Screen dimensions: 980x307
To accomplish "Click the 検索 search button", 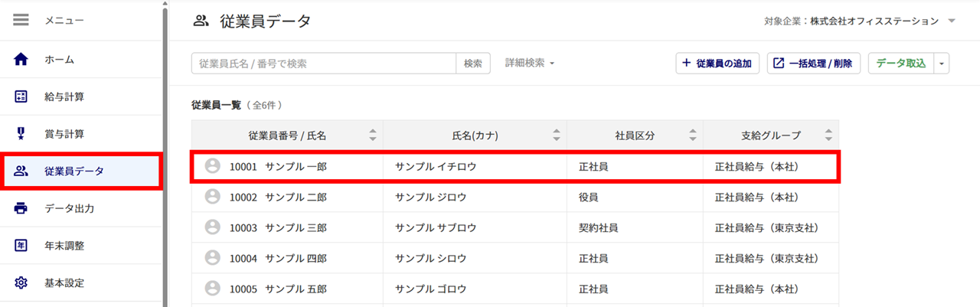I will (473, 64).
